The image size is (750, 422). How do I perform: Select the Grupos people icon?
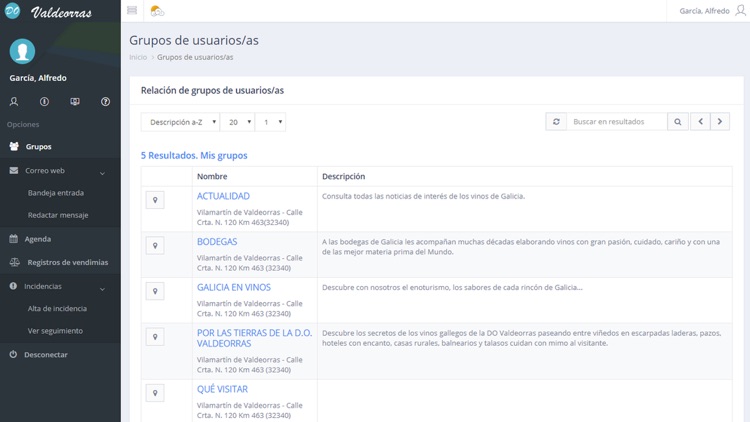coord(14,146)
